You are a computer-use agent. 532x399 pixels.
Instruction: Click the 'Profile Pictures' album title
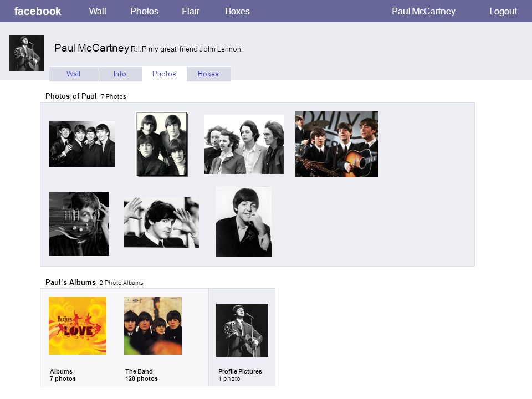click(240, 371)
